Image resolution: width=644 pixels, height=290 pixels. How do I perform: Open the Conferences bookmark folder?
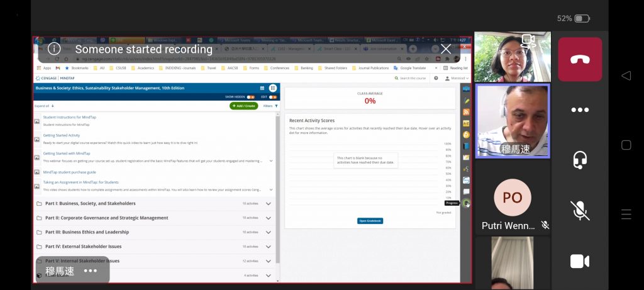(277, 68)
